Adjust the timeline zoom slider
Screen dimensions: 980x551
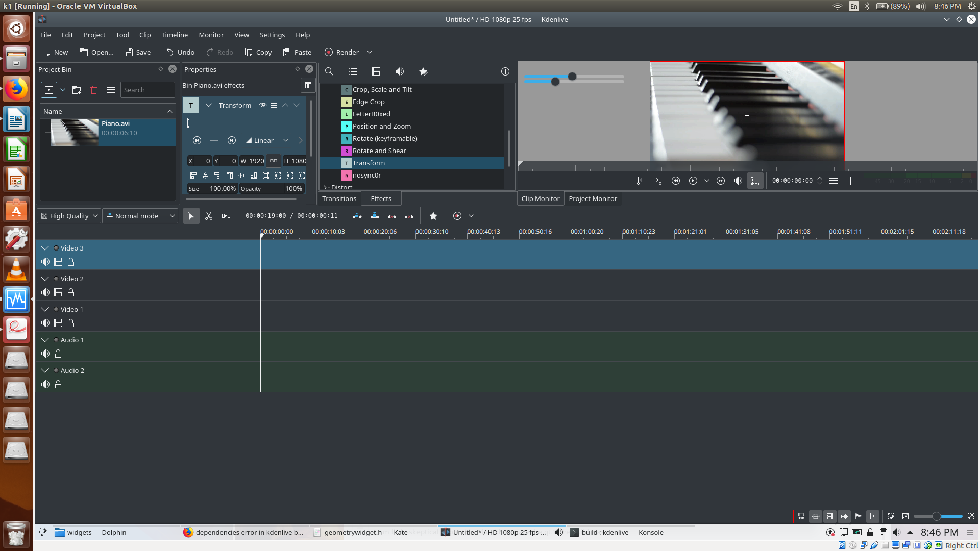(936, 516)
